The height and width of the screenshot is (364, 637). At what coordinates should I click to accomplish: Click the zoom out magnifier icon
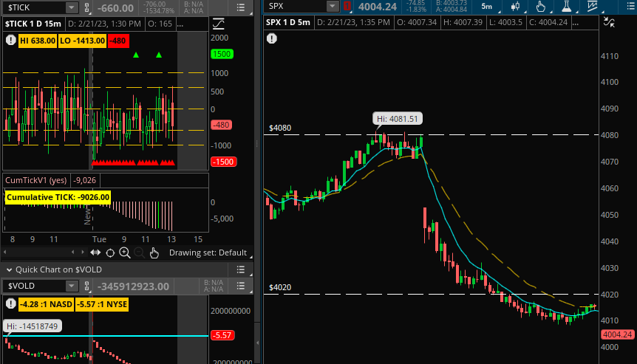140,253
